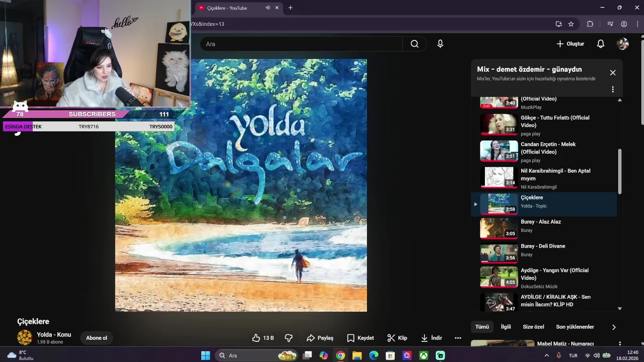Play Candan Erçetin - Melek thumbnail
644x362 pixels.
pyautogui.click(x=499, y=151)
